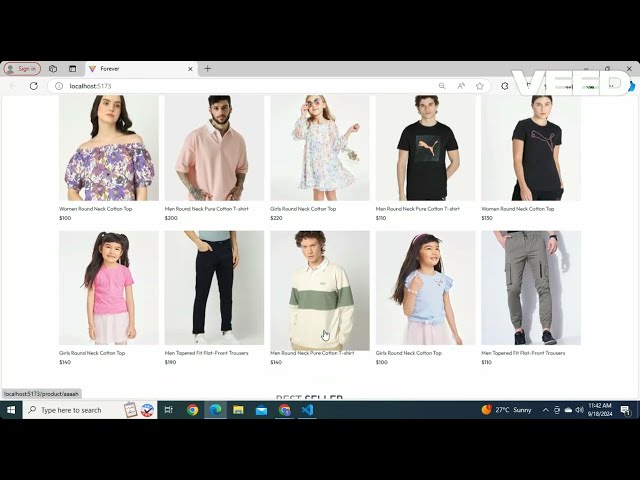640x480 pixels.
Task: Click the Sign in profile button
Action: [22, 69]
